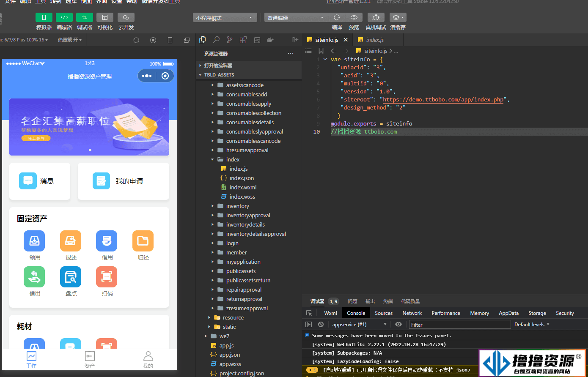Tap the 领用 asset icon
588x377 pixels.
click(x=34, y=241)
